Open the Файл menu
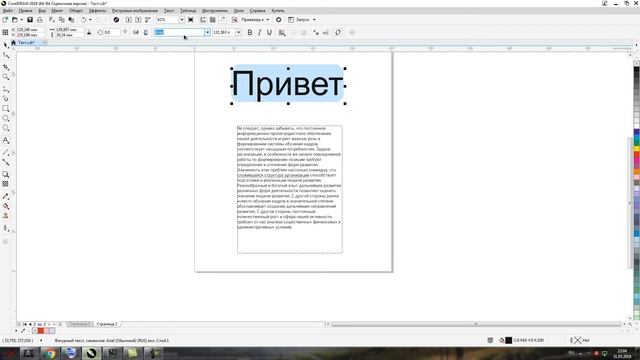This screenshot has width=640, height=360. pos(8,11)
